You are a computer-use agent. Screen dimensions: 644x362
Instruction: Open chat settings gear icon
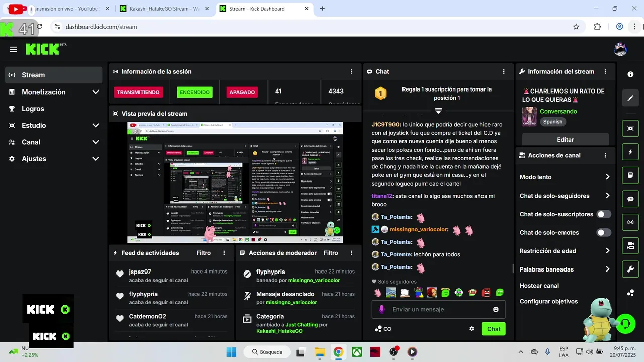472,329
